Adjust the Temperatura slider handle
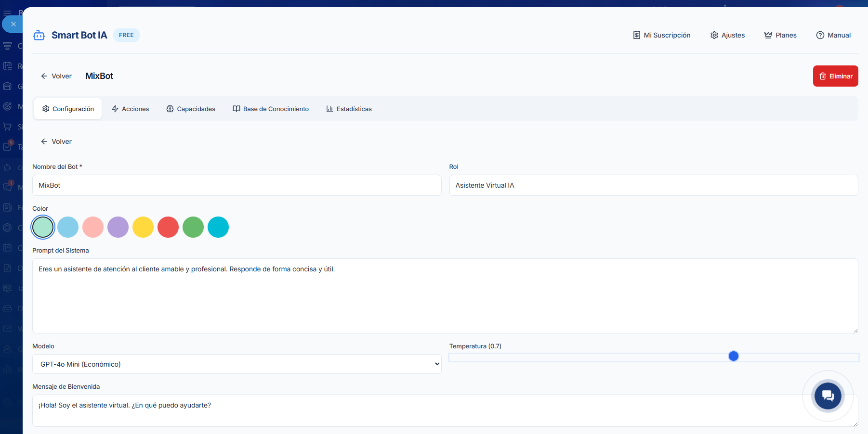Screen dimensions: 868x434 click(x=733, y=356)
